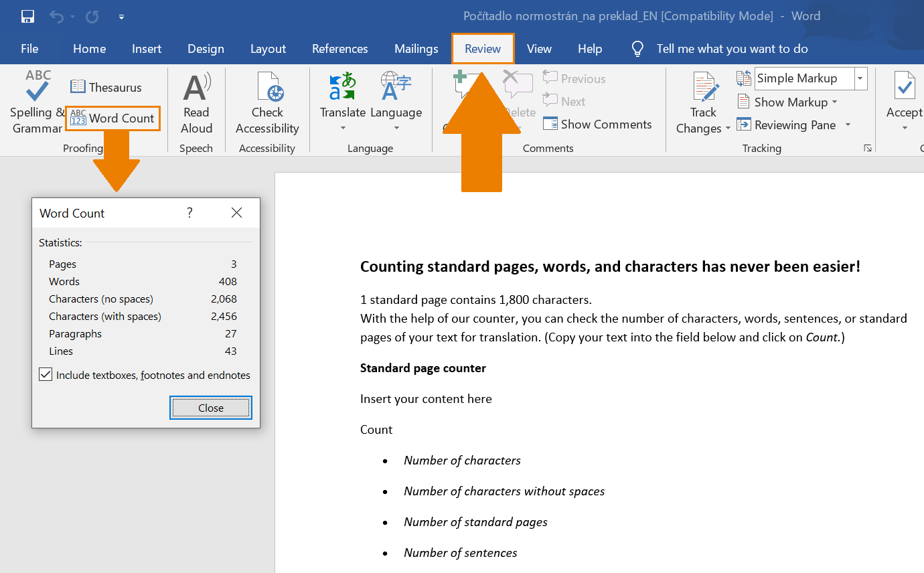The width and height of the screenshot is (924, 573).
Task: Switch to the References tab
Action: (x=339, y=48)
